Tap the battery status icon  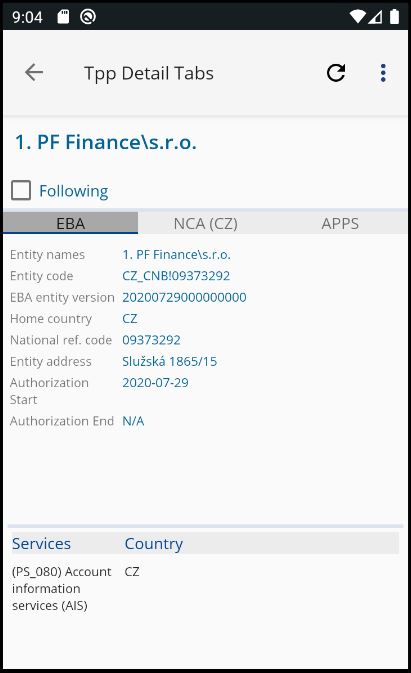click(394, 17)
